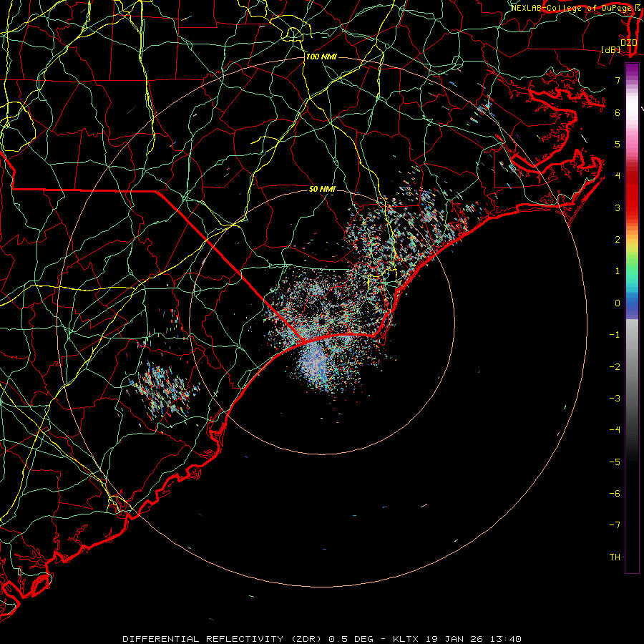Click the -1 value on the color scale
This screenshot has height=644, width=644.
(x=615, y=335)
